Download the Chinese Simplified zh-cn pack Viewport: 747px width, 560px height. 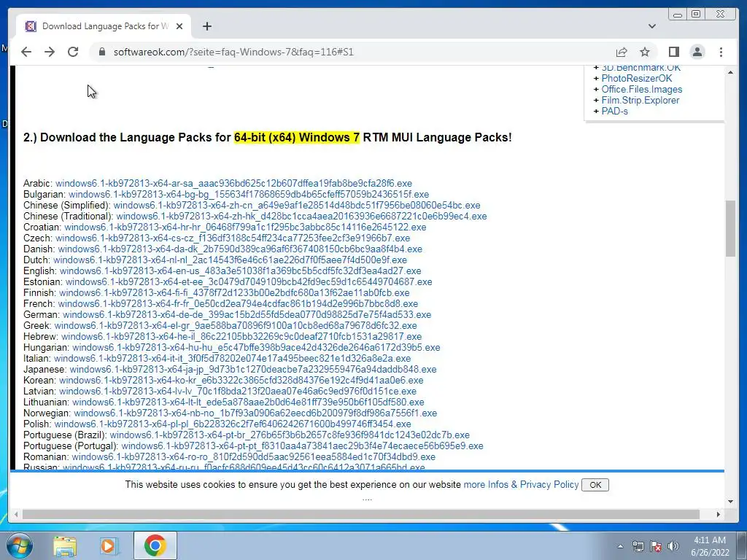[297, 205]
